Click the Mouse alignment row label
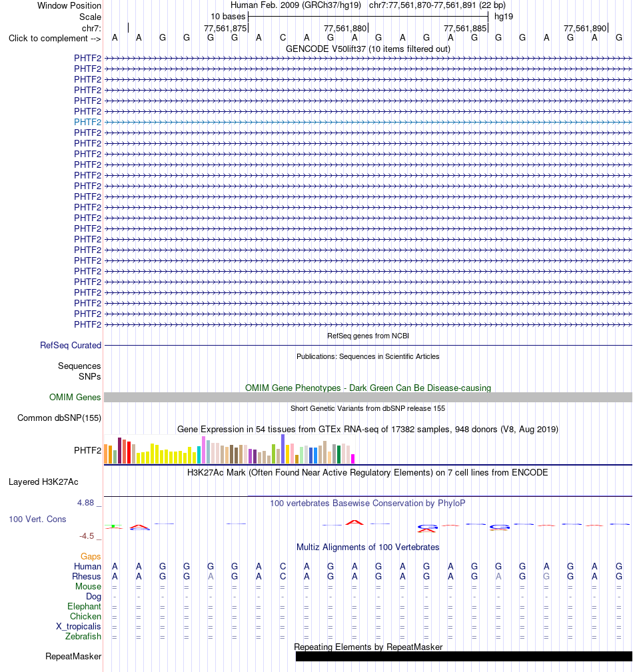633x672 pixels. tap(89, 586)
